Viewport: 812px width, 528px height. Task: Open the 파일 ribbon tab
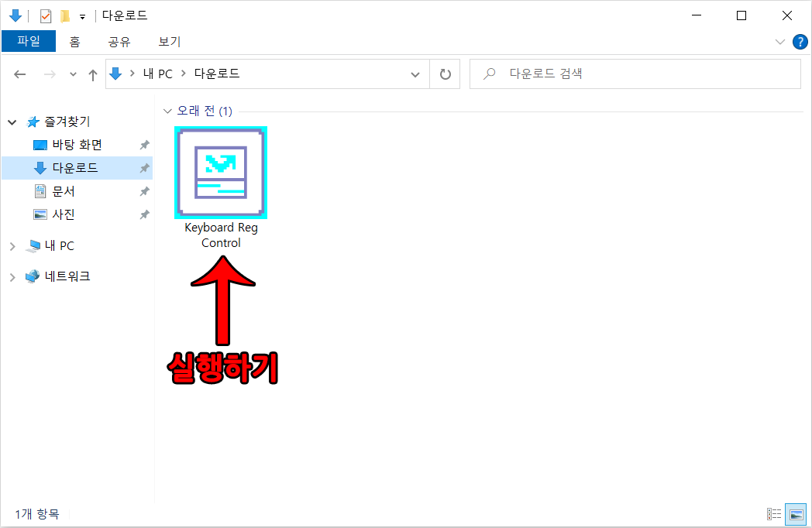[29, 41]
